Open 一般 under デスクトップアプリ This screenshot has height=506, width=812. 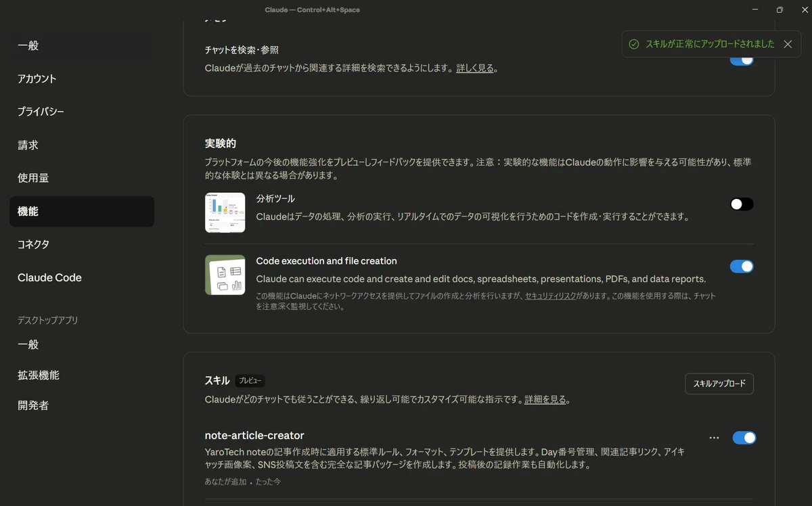[x=82, y=345]
